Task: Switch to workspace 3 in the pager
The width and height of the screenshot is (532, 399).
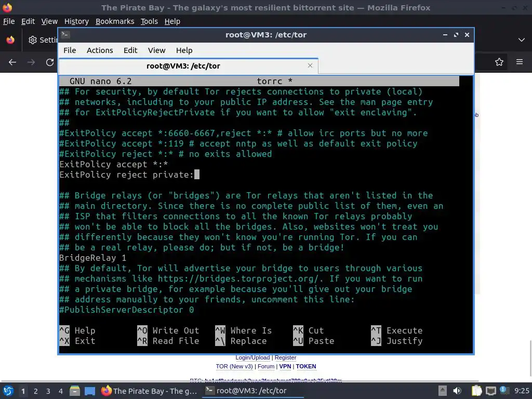Action: pyautogui.click(x=48, y=391)
